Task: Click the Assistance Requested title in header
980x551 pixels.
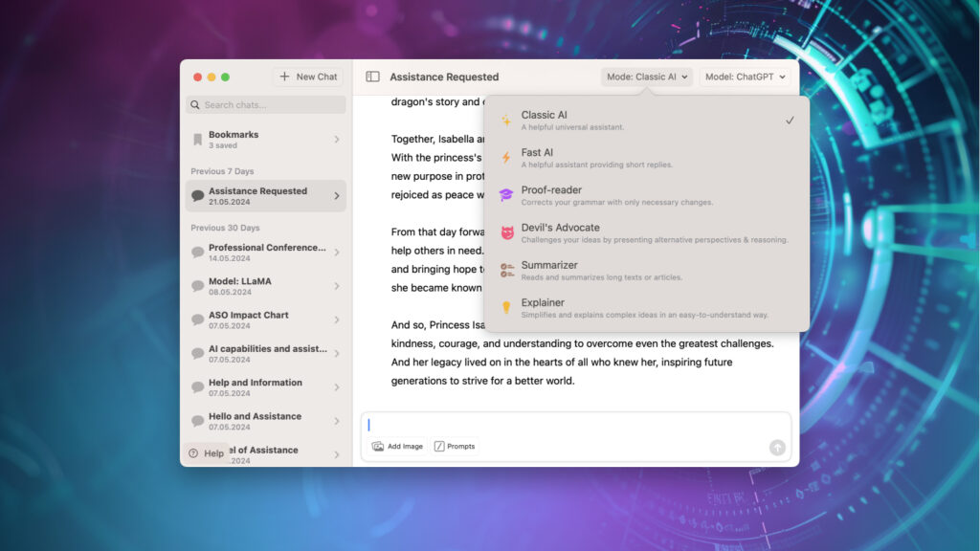Action: 444,77
